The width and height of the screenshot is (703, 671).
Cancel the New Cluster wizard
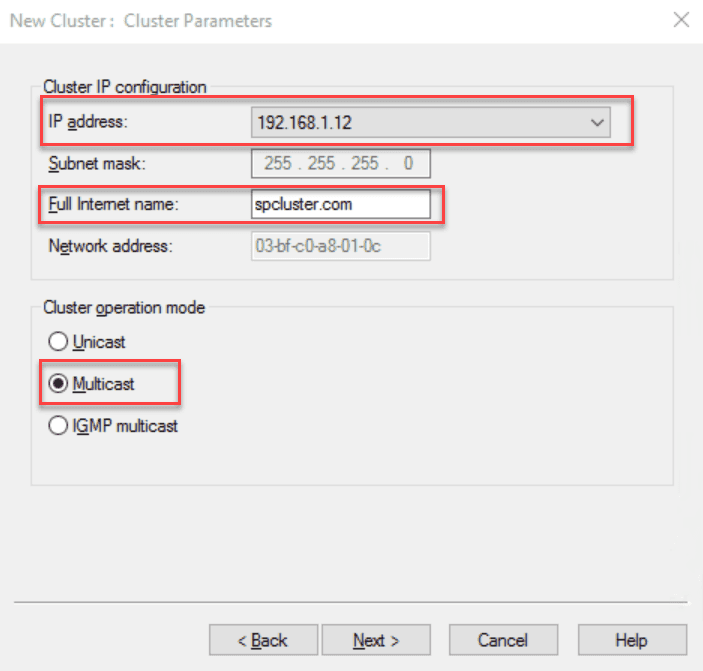[502, 640]
